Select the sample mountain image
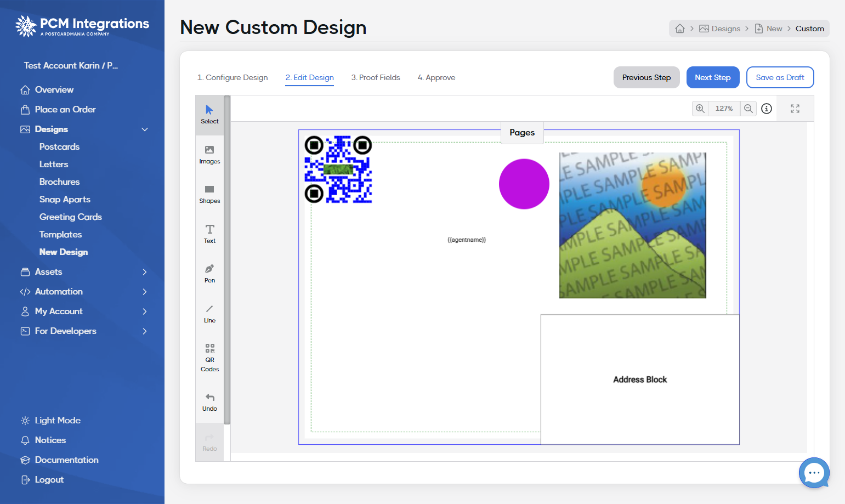 (633, 225)
